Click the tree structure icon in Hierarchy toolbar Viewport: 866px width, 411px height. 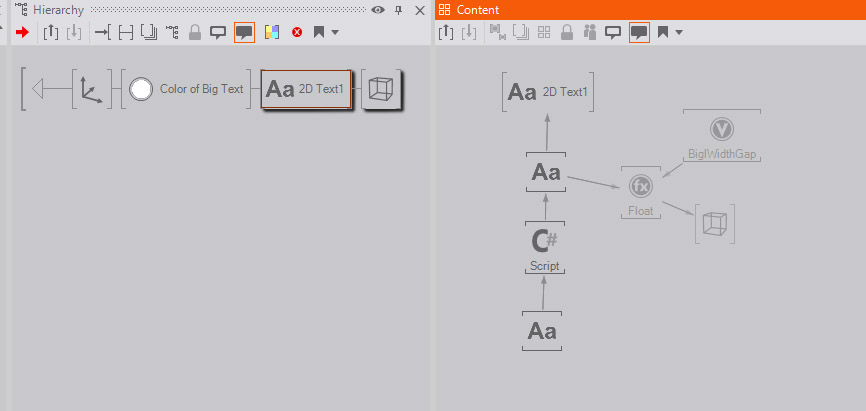click(172, 32)
